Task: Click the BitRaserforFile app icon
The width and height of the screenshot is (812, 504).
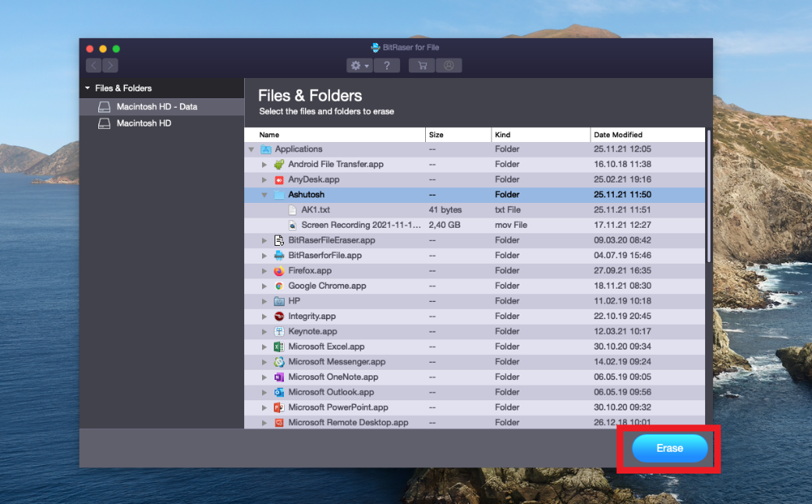Action: [279, 255]
